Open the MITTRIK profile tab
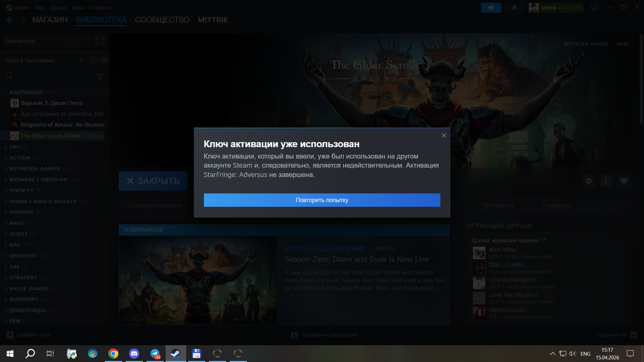Screen dimensions: 644x362 213,20
